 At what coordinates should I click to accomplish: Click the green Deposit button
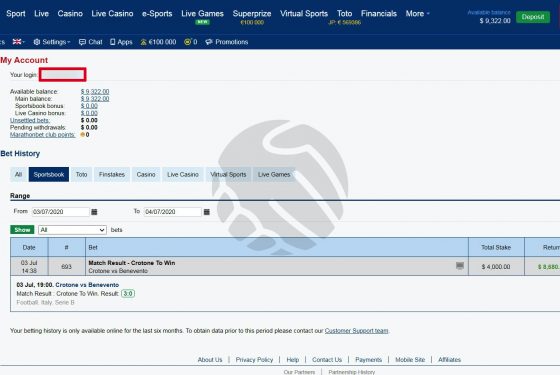[533, 17]
